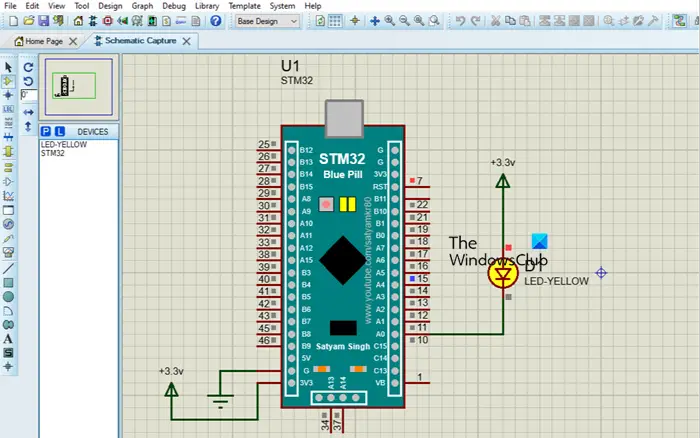Click the Help question mark icon

(x=216, y=21)
